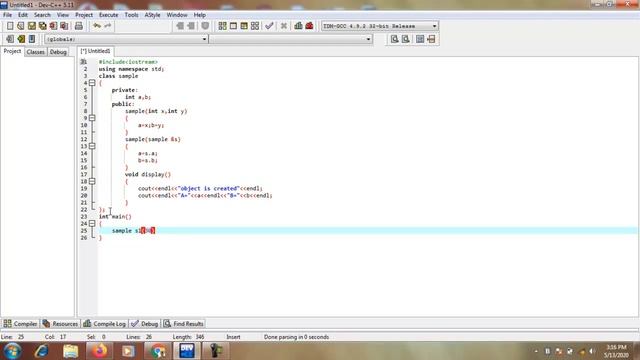The width and height of the screenshot is (640, 360).
Task: Open the Search menu
Action: coord(42,15)
